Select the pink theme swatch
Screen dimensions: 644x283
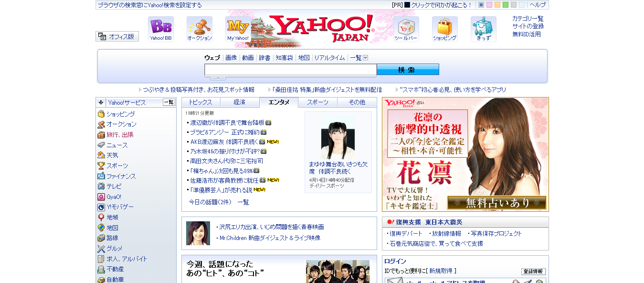[489, 5]
